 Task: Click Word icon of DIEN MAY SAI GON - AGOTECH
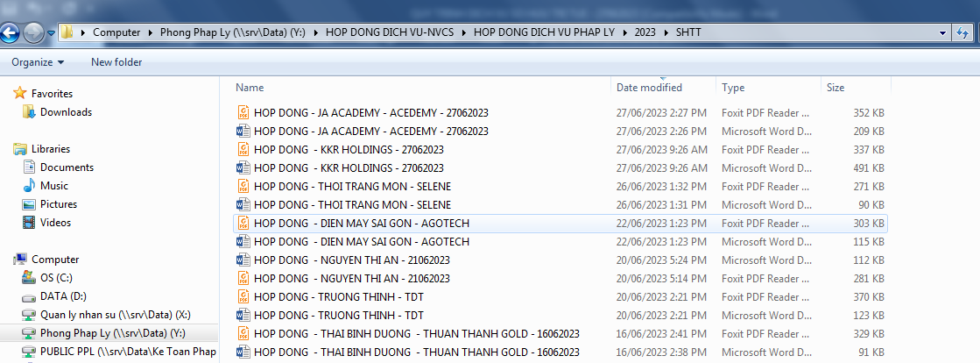[243, 242]
